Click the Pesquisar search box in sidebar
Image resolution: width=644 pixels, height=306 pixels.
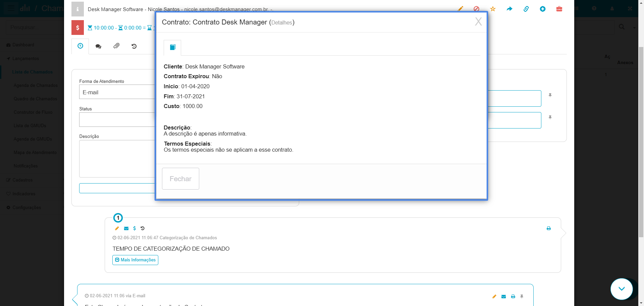[35, 27]
